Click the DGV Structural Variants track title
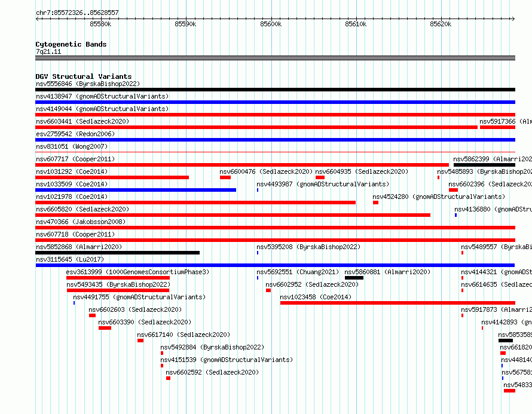532x414 pixels. [84, 76]
